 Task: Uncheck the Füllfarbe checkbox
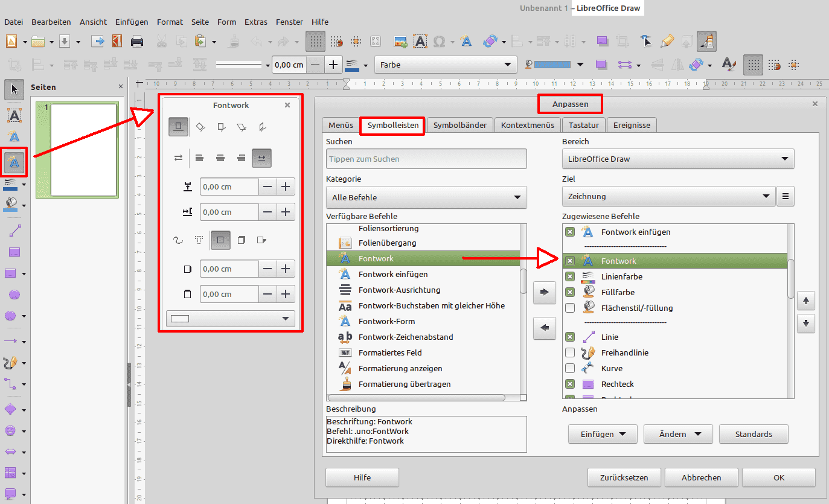pos(569,292)
